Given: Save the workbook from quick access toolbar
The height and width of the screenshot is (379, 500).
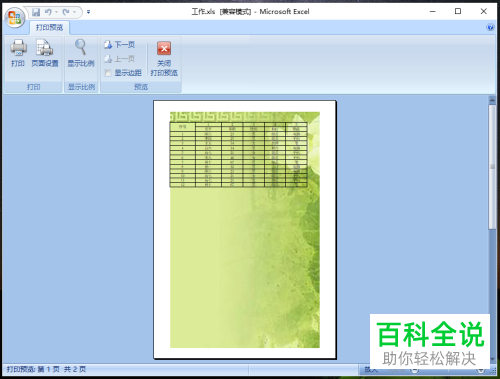Looking at the screenshot, I should pyautogui.click(x=36, y=12).
